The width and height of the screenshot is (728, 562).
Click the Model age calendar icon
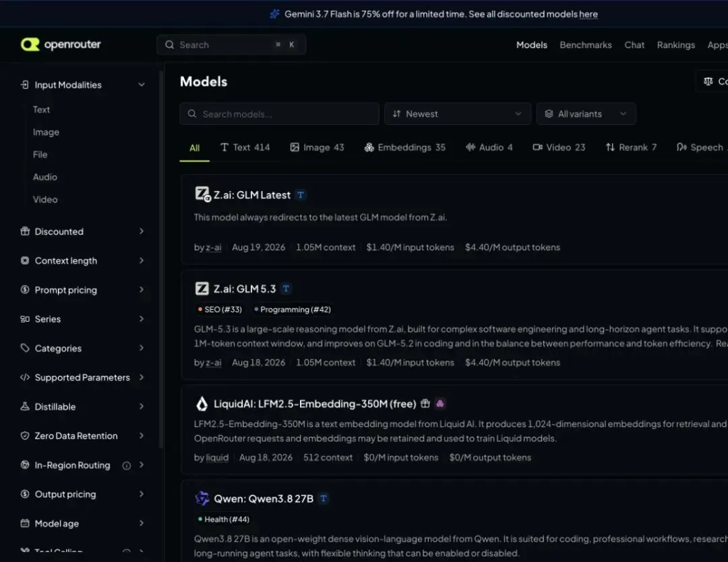pos(25,523)
